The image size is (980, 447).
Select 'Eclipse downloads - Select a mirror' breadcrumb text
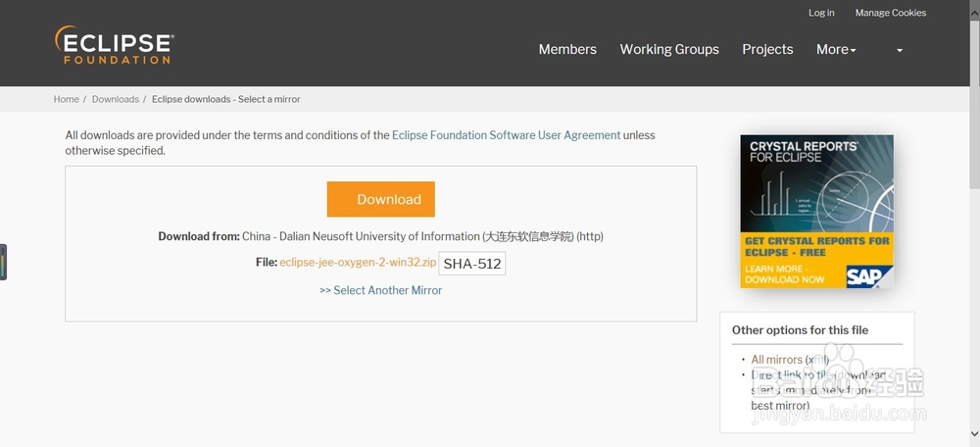(226, 99)
